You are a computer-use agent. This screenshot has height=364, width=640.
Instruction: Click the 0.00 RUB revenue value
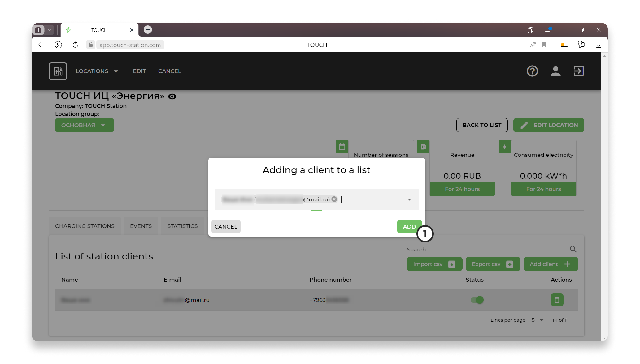coord(462,176)
